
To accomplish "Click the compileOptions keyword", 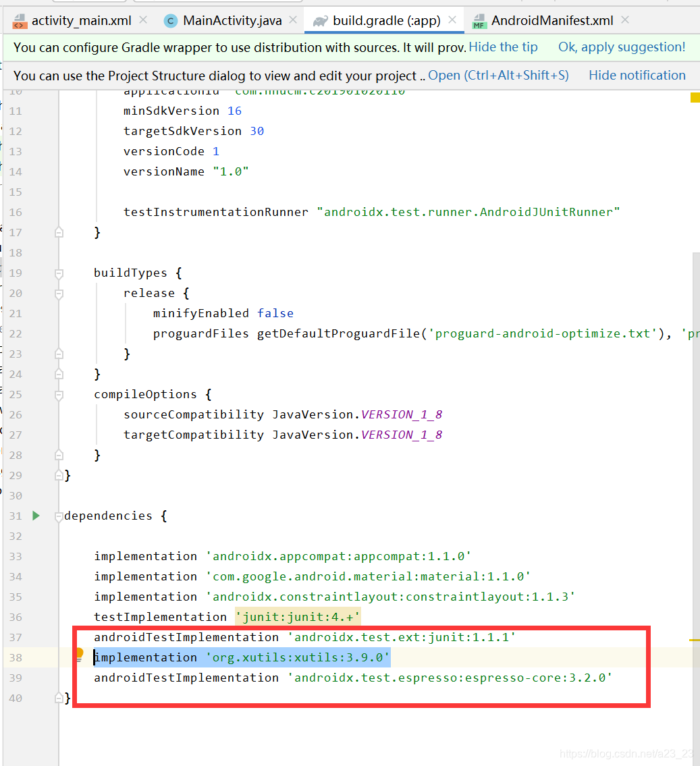I will coord(145,394).
